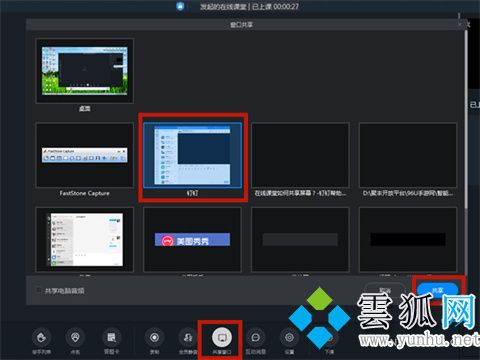Start recording with the 录制 icon

tap(154, 337)
